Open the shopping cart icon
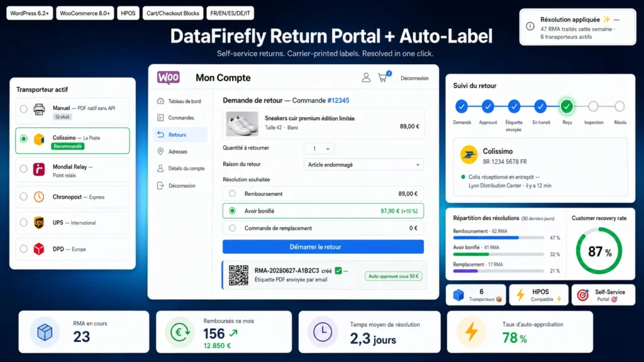The height and width of the screenshot is (362, 644). pos(383,77)
